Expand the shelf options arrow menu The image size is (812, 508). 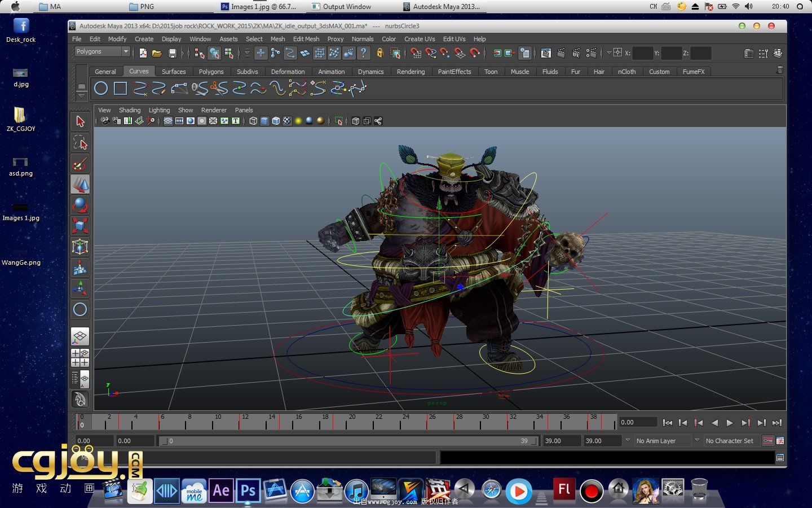[x=82, y=95]
